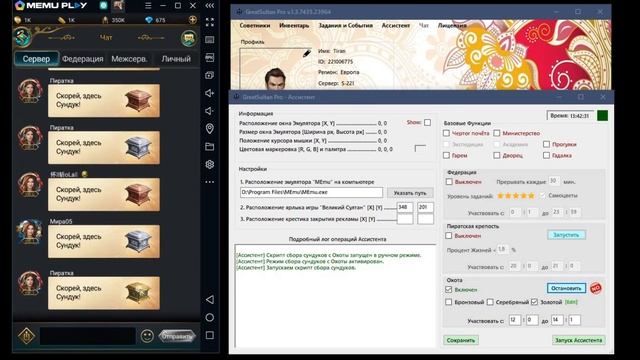The image size is (640, 360).
Task: Uncheck Охота Включен checkbox
Action: [x=449, y=289]
